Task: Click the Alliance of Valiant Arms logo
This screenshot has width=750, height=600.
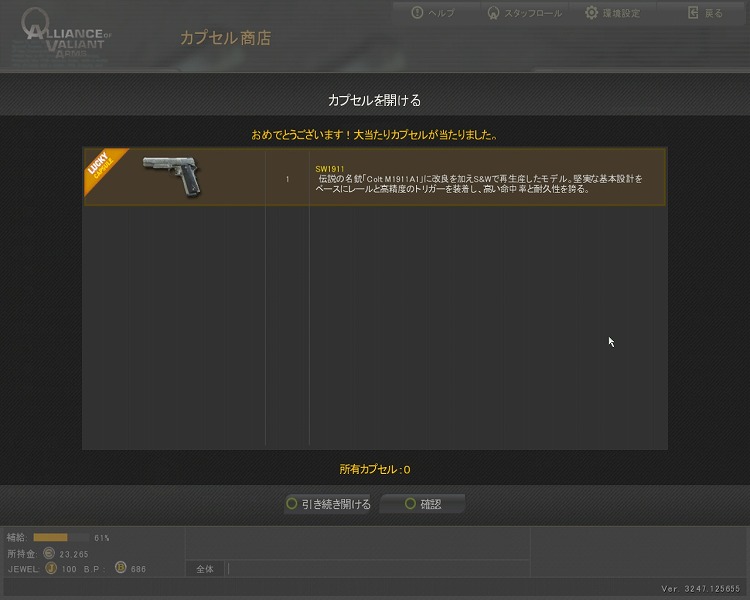Action: [64, 36]
